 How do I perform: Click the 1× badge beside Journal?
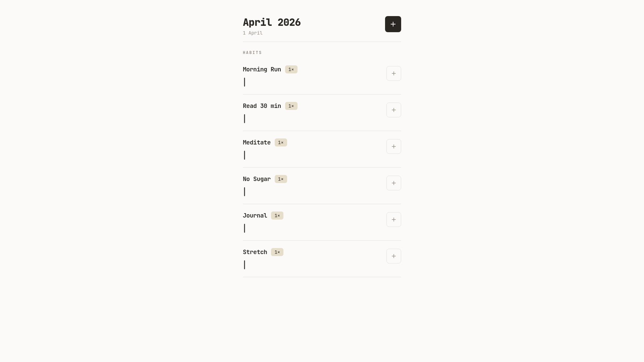[x=277, y=216]
